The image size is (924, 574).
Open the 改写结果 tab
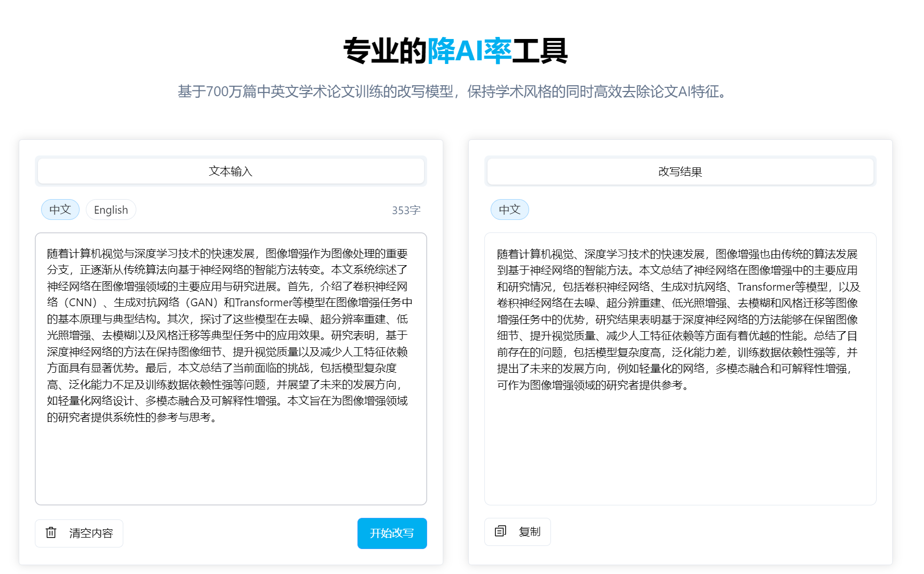(x=680, y=172)
